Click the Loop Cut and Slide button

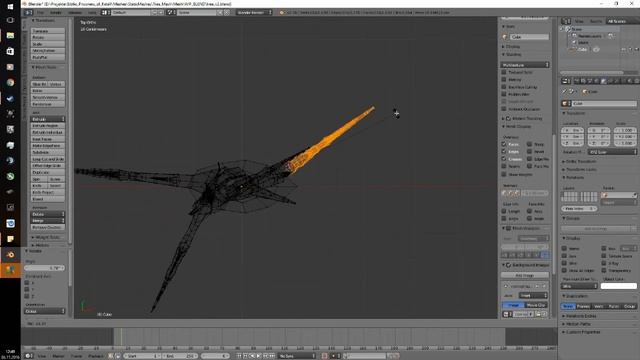coord(48,159)
